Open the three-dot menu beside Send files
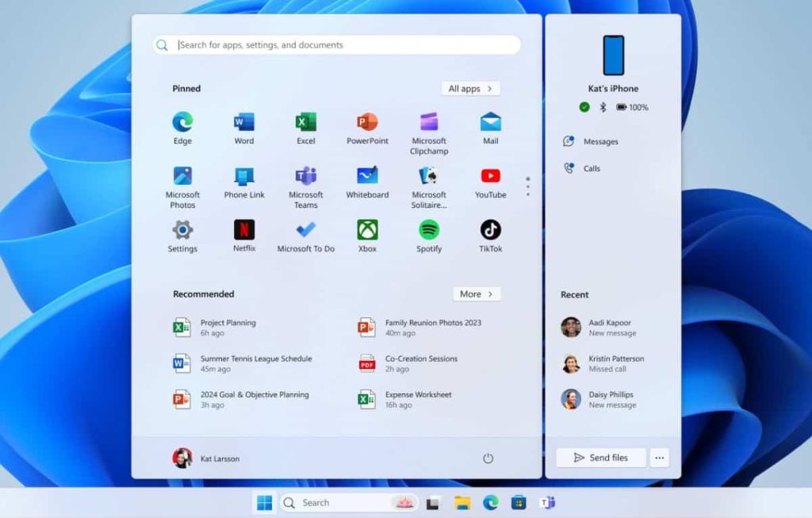The image size is (812, 518). [659, 458]
